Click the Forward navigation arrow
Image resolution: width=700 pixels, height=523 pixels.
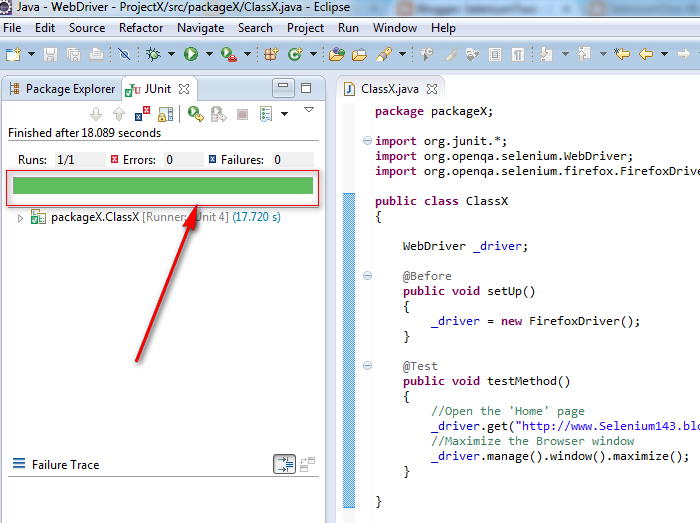[683, 54]
